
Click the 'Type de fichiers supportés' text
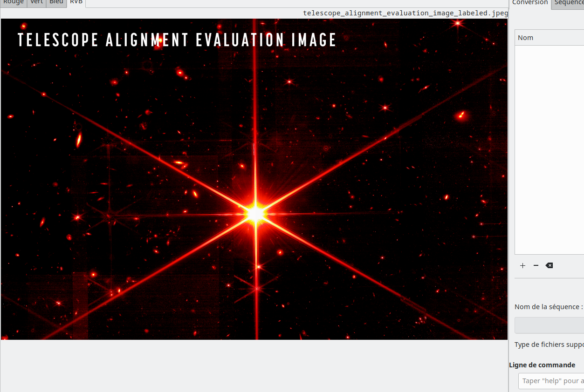click(x=548, y=345)
